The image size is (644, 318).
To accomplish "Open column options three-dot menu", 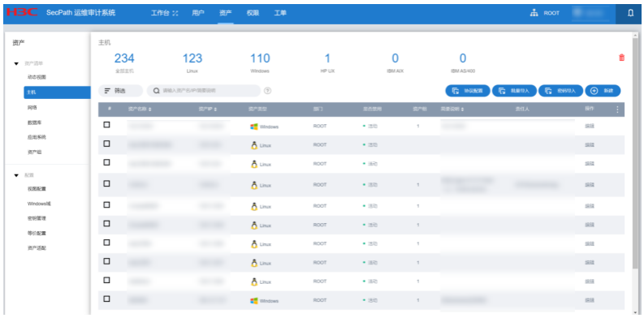I will point(617,110).
